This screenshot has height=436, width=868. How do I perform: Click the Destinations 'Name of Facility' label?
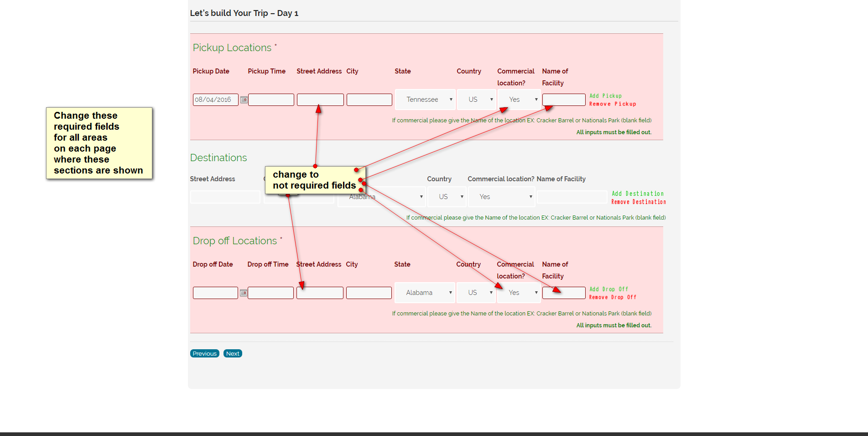(561, 179)
